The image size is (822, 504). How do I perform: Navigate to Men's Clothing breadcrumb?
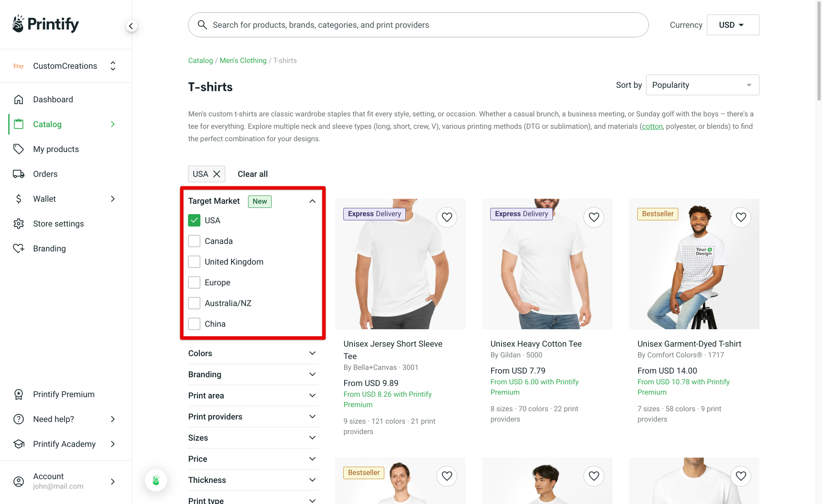pyautogui.click(x=243, y=60)
